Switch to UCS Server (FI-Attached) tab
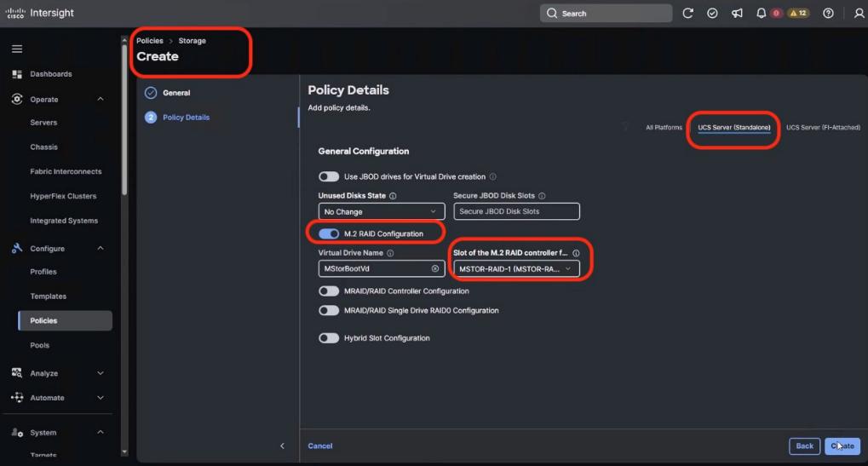Image resolution: width=868 pixels, height=466 pixels. click(x=823, y=127)
